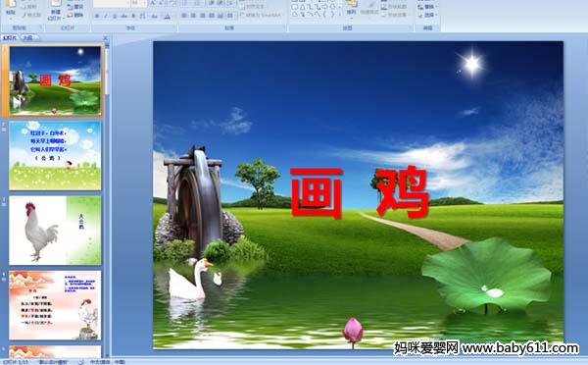Open the font color button
Image resolution: width=588 pixels, height=365 pixels.
tap(168, 16)
